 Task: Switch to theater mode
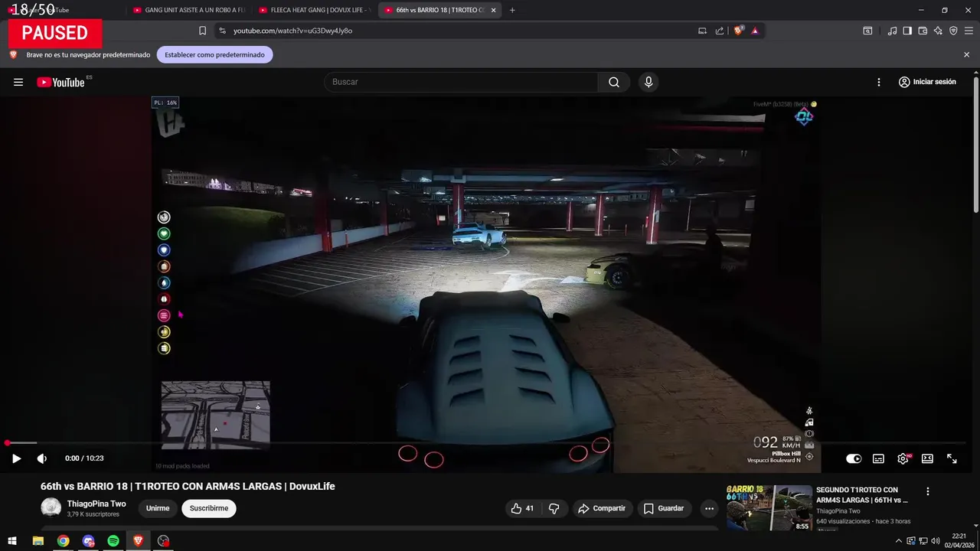point(927,458)
